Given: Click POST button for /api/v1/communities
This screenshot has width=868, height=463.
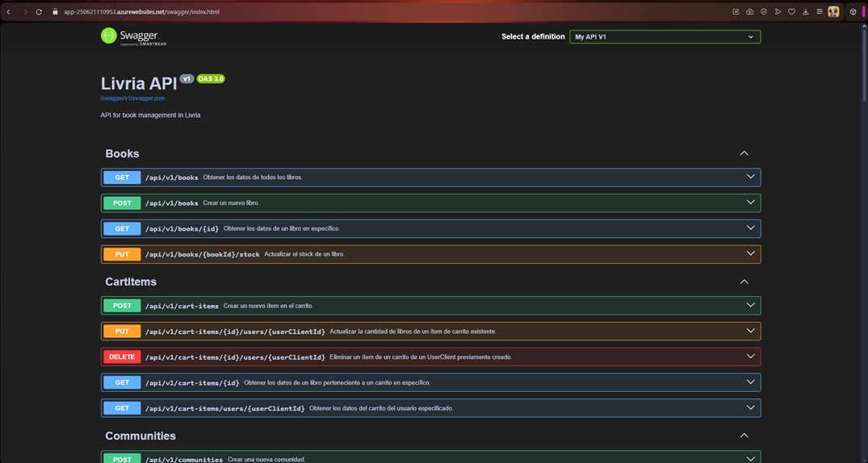Looking at the screenshot, I should (x=123, y=459).
